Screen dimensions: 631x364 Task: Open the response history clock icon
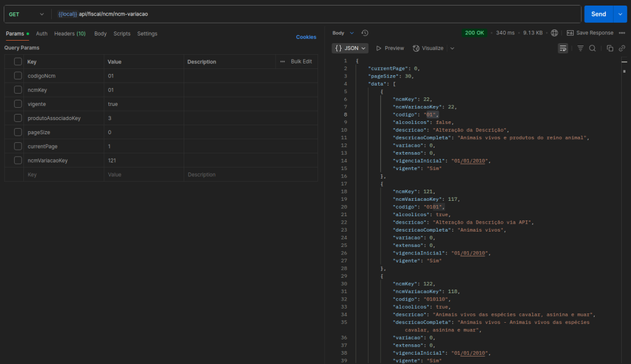pos(365,33)
